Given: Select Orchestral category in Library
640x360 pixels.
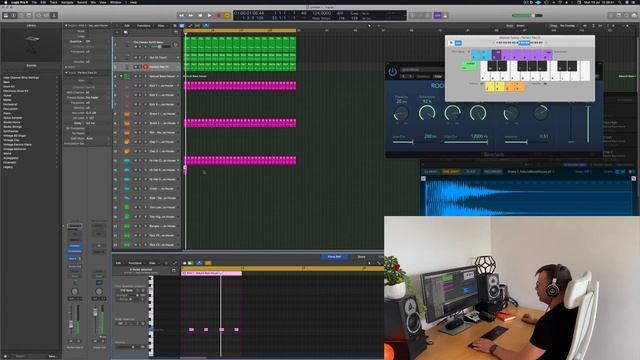Looking at the screenshot, I should coord(10,104).
